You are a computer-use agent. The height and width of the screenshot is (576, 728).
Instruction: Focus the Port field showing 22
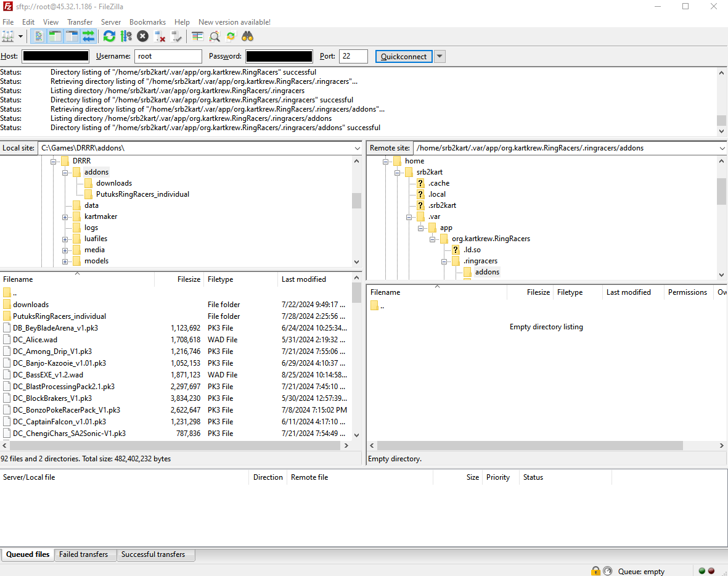tap(353, 56)
